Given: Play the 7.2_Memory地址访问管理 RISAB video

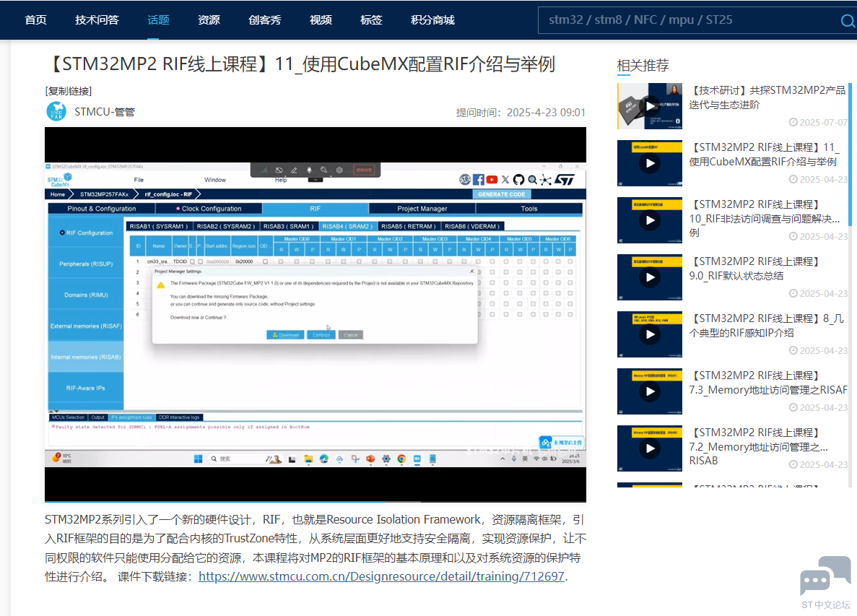Looking at the screenshot, I should click(x=650, y=448).
